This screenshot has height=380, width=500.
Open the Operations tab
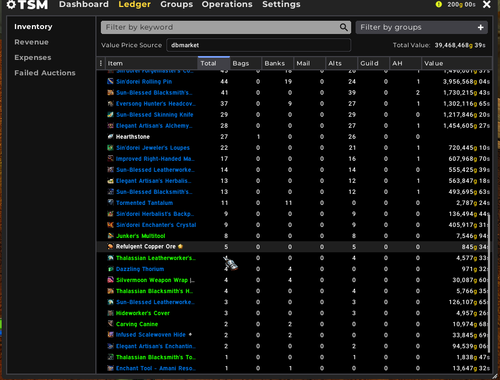(x=227, y=4)
